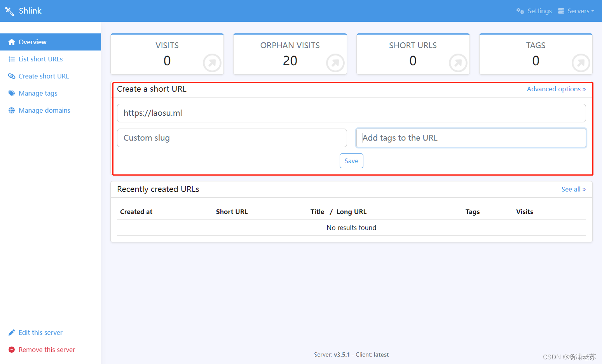Go to List short URLs
The height and width of the screenshot is (364, 602).
coord(40,59)
